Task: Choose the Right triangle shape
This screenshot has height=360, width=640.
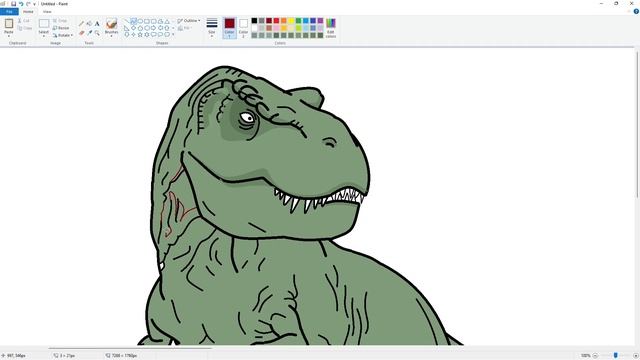Action: [x=127, y=28]
